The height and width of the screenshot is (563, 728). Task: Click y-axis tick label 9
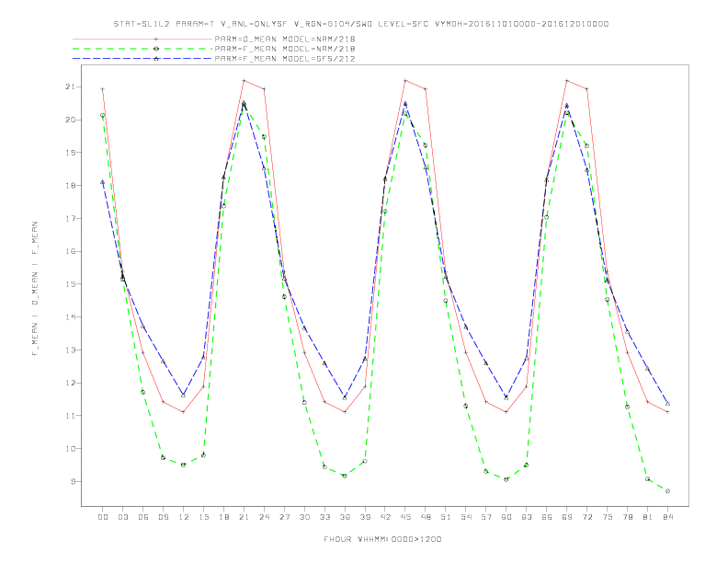coord(73,481)
